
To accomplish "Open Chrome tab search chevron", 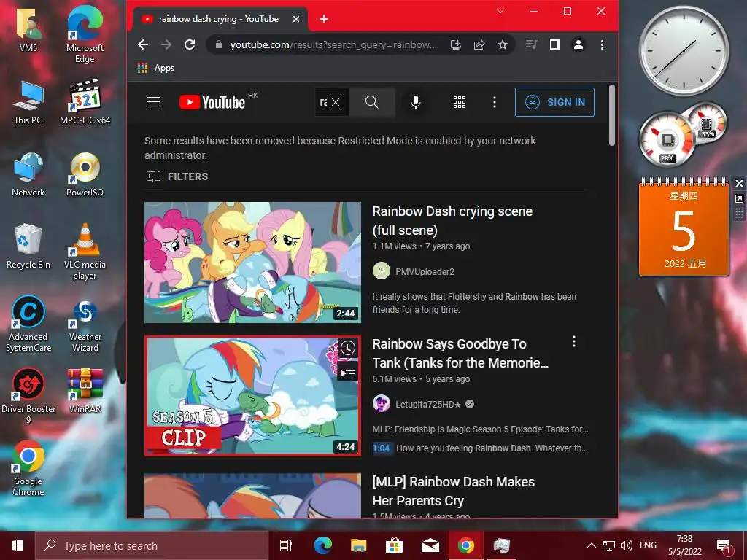I will 500,10.
